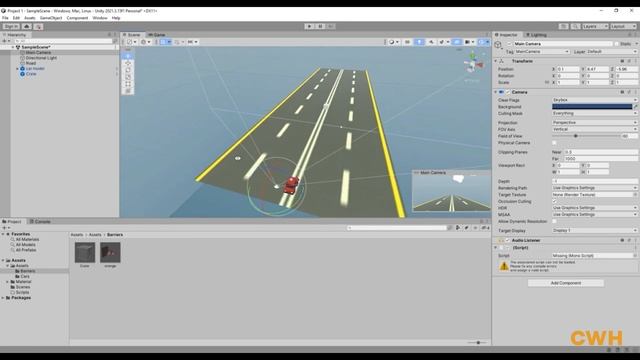Open FOV Axis dropdown
The image size is (640, 360).
594,129
